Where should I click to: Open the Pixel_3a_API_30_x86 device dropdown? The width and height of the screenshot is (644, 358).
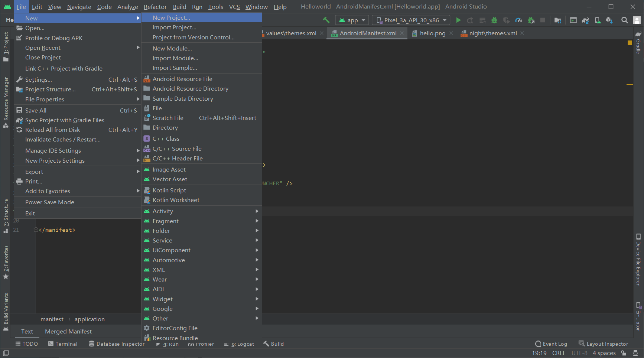pyautogui.click(x=410, y=20)
